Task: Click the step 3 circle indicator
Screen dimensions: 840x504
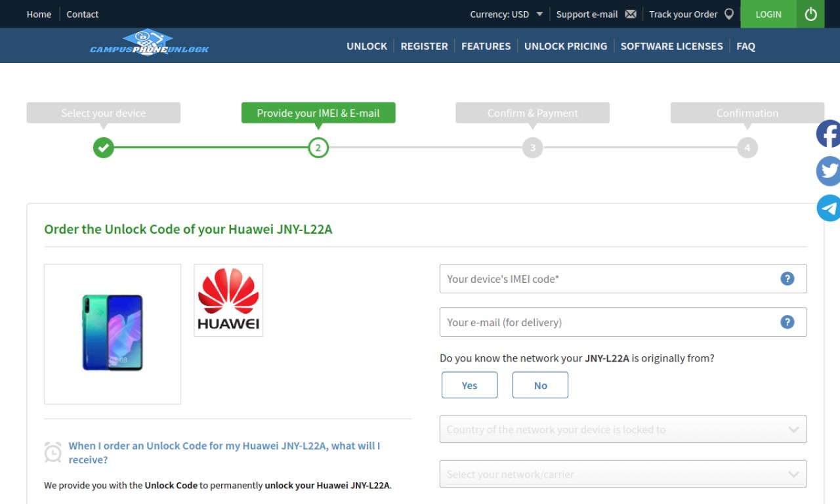Action: [533, 148]
